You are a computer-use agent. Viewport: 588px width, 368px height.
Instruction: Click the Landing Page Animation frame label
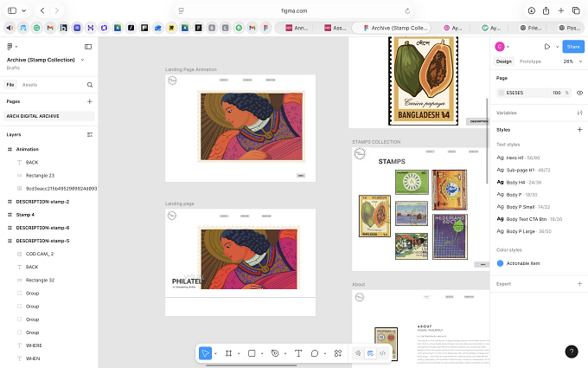(191, 69)
